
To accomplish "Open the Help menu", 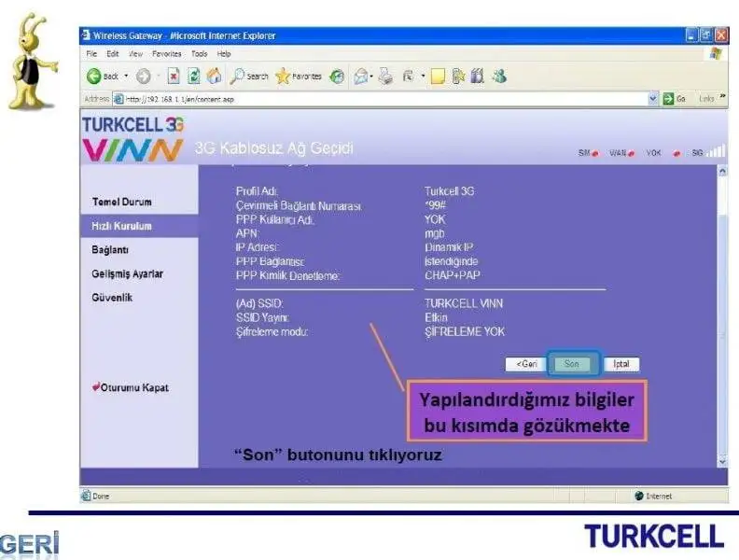I will [224, 54].
